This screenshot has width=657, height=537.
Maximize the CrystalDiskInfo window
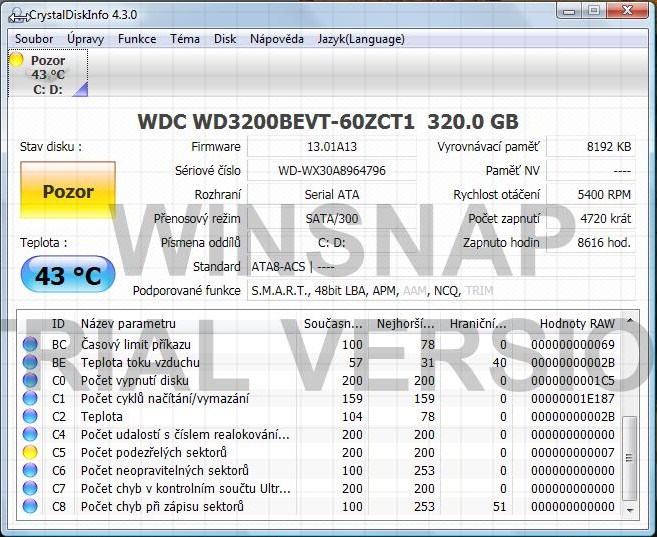(x=594, y=11)
